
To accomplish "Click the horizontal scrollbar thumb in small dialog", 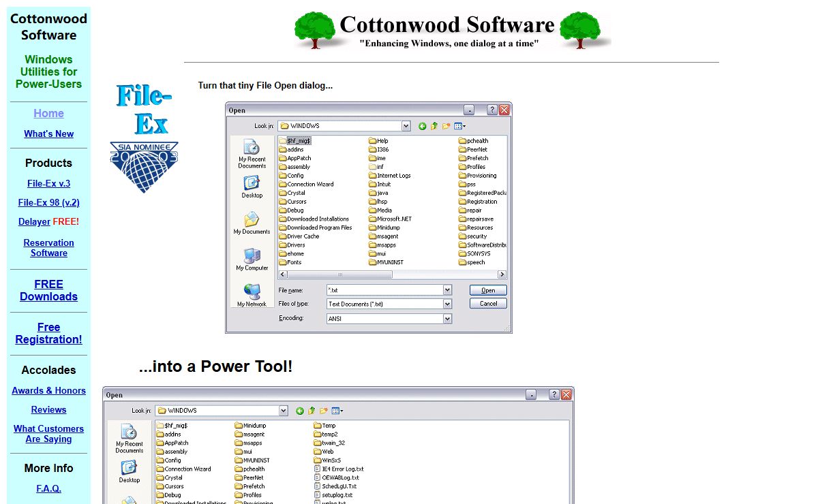I will click(339, 274).
